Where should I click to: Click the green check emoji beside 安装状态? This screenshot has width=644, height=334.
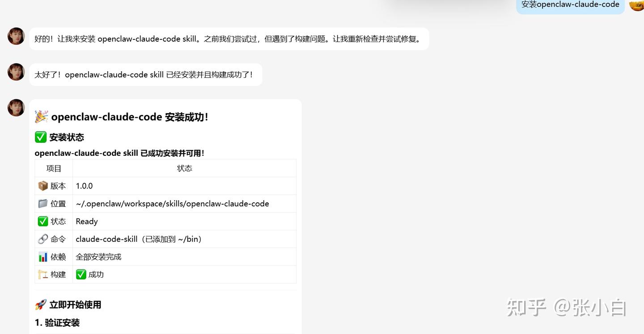pyautogui.click(x=41, y=137)
